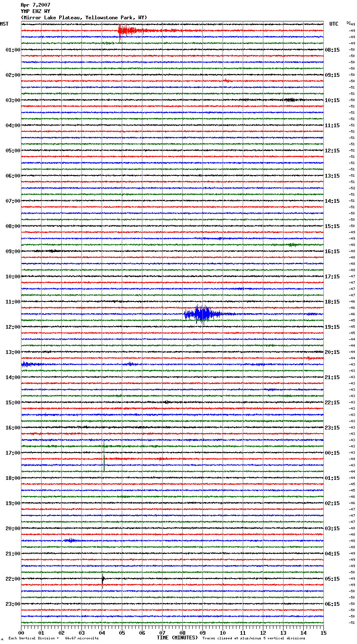
Task: Click minute tick label 05 on bottom axis
Action: pos(122,633)
